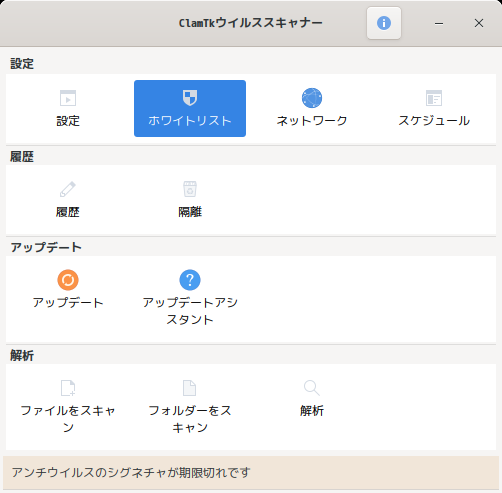Open the 解析 magnifier icon

click(x=312, y=388)
